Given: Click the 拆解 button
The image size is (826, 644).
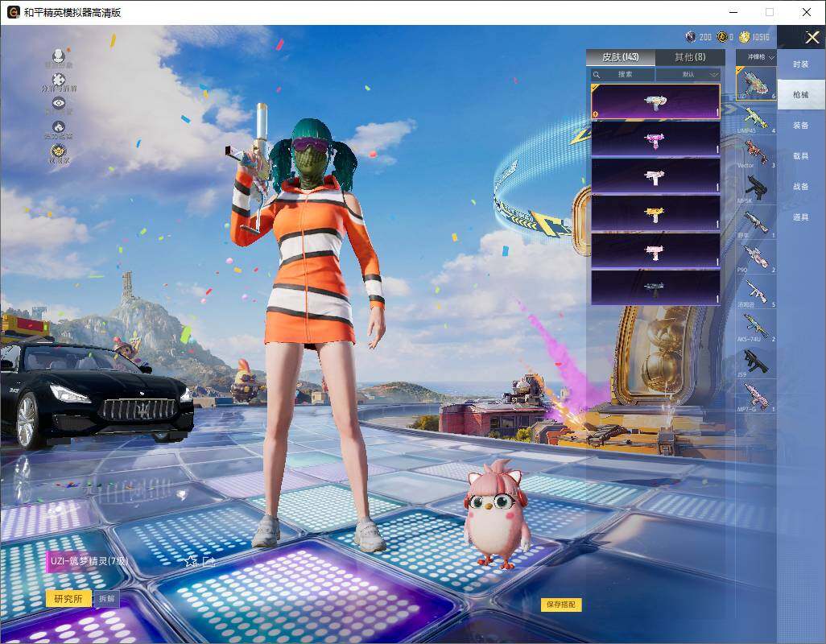Looking at the screenshot, I should pyautogui.click(x=106, y=599).
